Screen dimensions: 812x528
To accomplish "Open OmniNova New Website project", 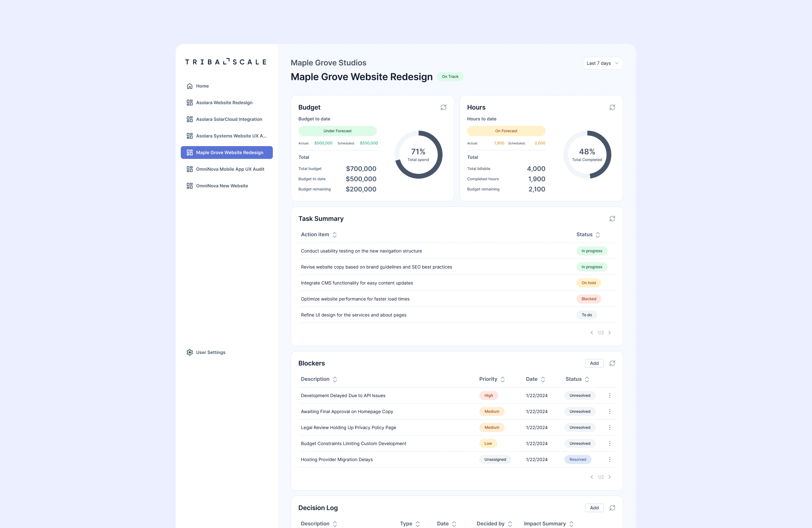I will pyautogui.click(x=222, y=186).
